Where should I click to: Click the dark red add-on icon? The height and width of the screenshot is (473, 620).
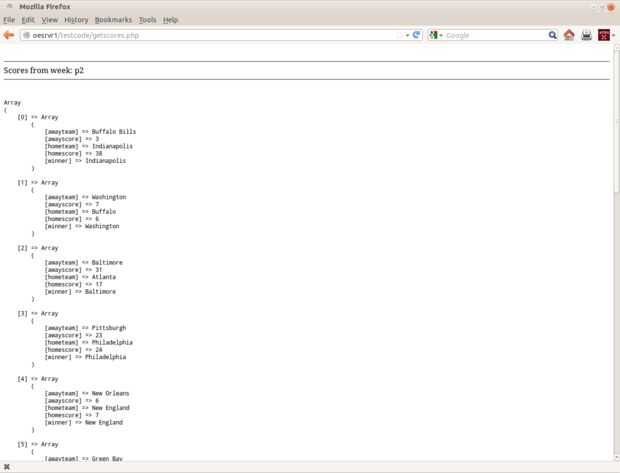tap(603, 35)
